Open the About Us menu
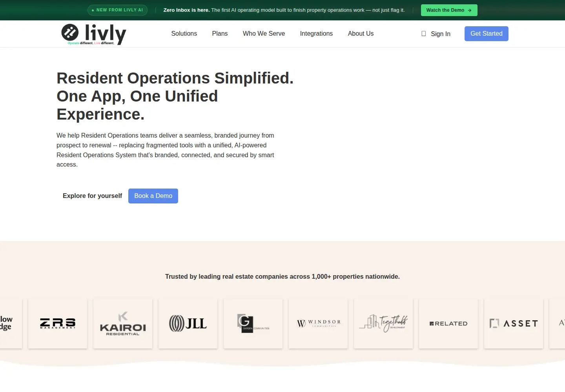565x392 pixels. pos(361,34)
